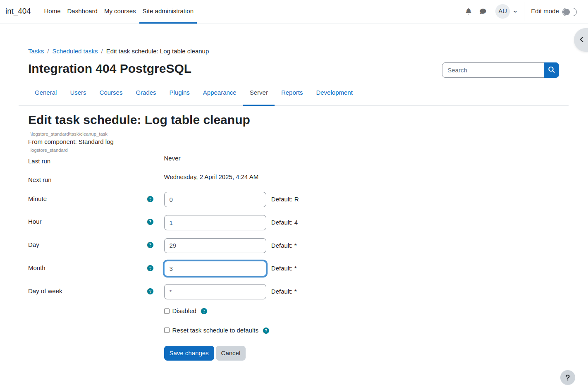Click the Minute input field
Image resolution: width=588 pixels, height=385 pixels.
point(215,199)
